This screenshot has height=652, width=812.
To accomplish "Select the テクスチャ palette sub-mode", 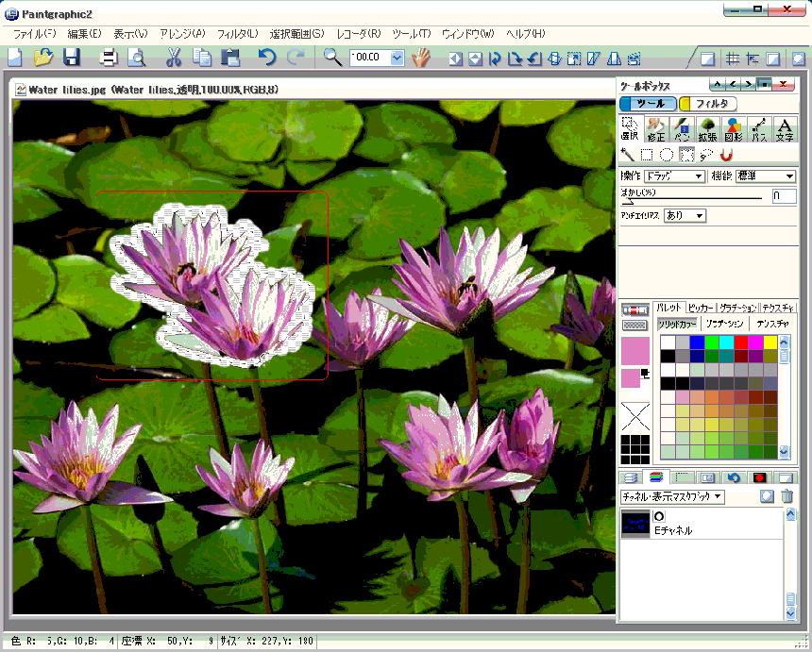I will click(772, 324).
